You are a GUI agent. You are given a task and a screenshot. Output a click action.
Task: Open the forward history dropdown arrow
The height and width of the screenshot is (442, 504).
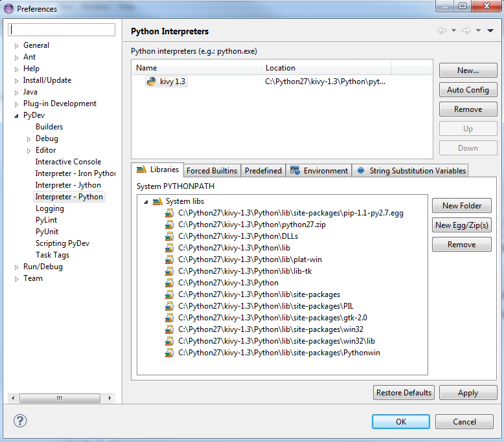[478, 30]
